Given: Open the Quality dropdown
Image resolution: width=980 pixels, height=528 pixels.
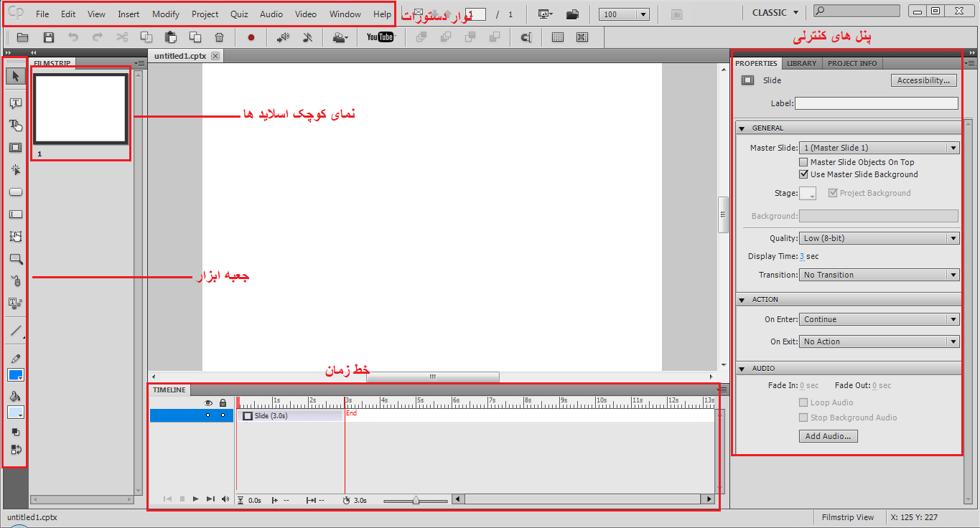Looking at the screenshot, I should coord(879,238).
